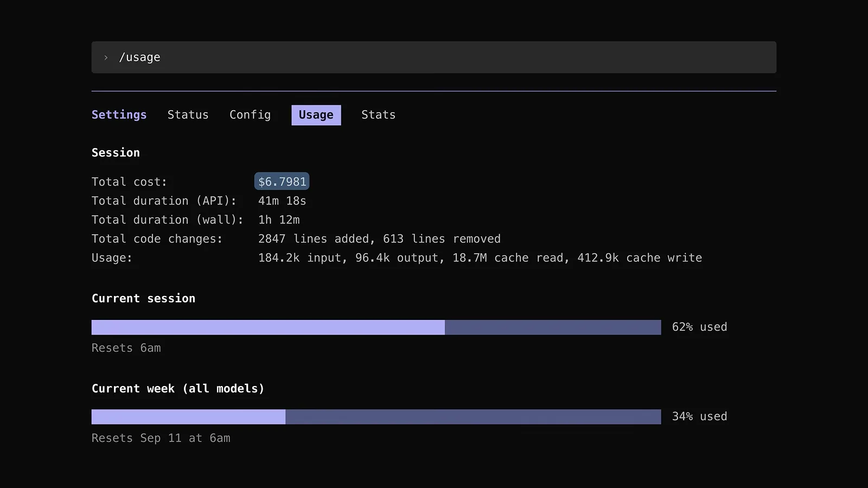Click the Current week progress bar
The height and width of the screenshot is (488, 868).
pyautogui.click(x=376, y=417)
